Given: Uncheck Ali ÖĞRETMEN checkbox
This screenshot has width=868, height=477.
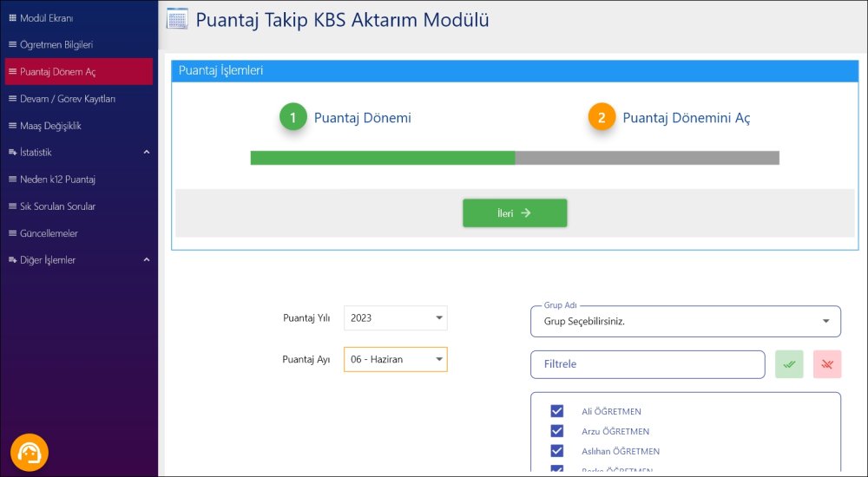Looking at the screenshot, I should pos(557,411).
